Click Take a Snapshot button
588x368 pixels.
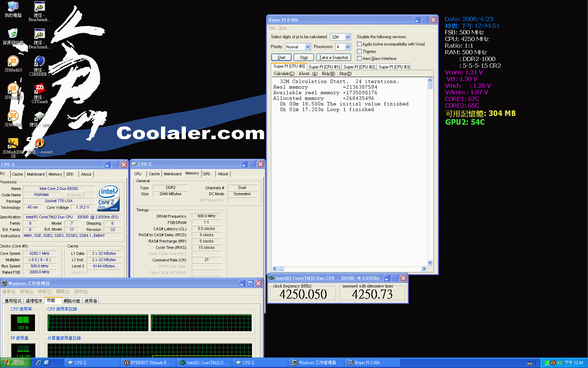334,57
